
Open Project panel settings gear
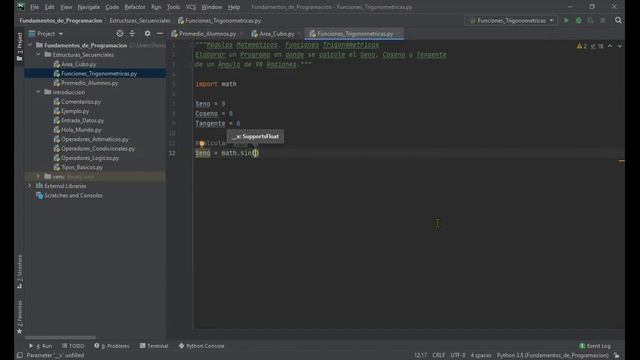pos(147,33)
